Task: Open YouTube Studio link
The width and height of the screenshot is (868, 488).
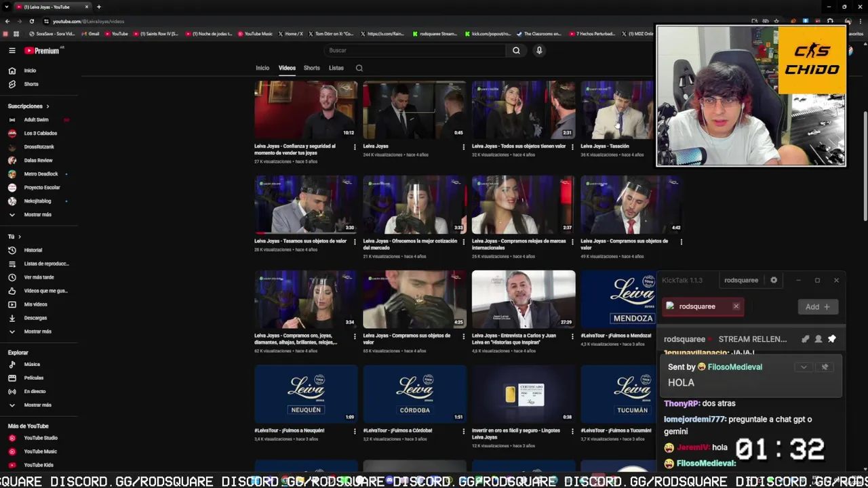Action: (x=40, y=438)
